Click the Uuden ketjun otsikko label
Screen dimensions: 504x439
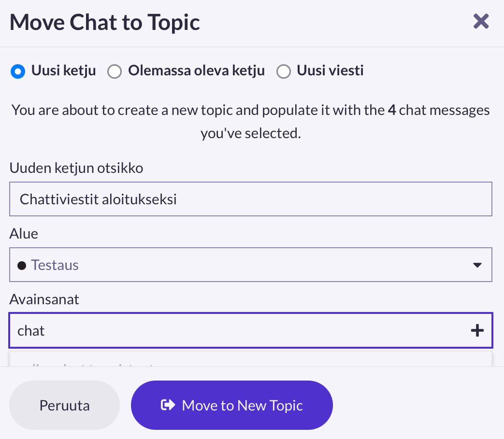click(x=76, y=168)
